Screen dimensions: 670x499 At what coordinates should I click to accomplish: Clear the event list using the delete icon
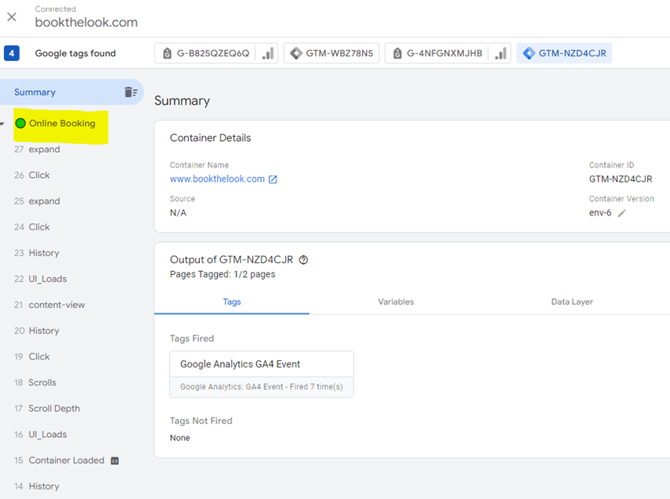tap(131, 92)
